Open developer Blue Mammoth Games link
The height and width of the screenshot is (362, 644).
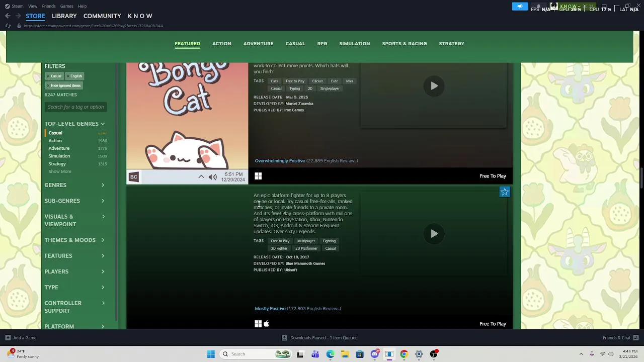coord(305,263)
